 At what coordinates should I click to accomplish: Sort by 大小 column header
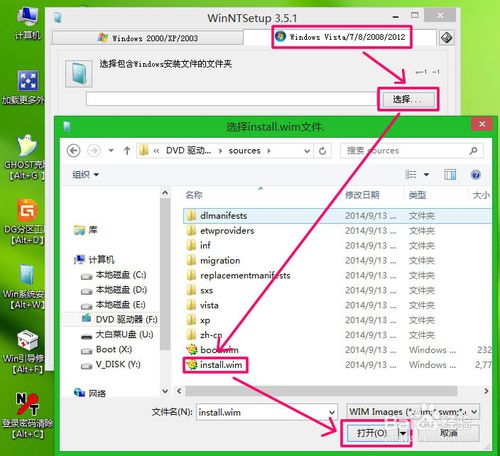[x=481, y=195]
